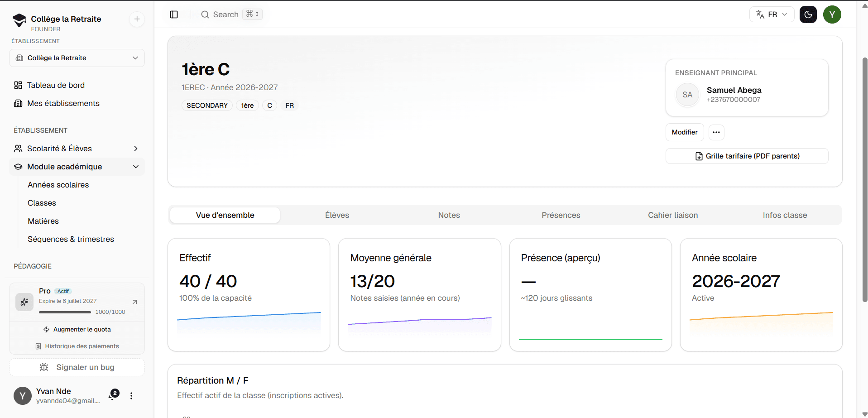Click the Pro quota progress bar
Viewport: 868px width, 418px height.
click(65, 312)
